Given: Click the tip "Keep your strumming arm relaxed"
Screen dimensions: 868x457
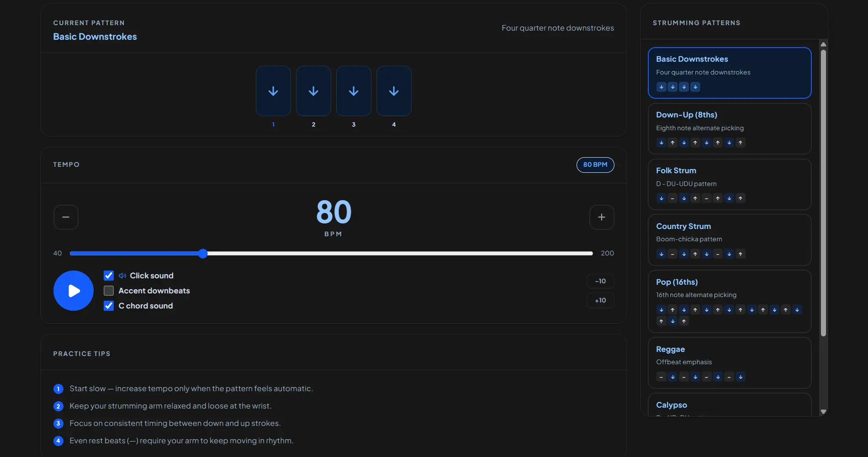Looking at the screenshot, I should coord(170,406).
